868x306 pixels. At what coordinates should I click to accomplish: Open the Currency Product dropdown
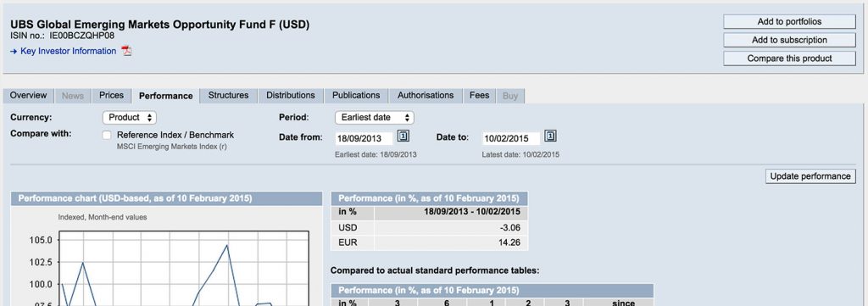pyautogui.click(x=130, y=117)
